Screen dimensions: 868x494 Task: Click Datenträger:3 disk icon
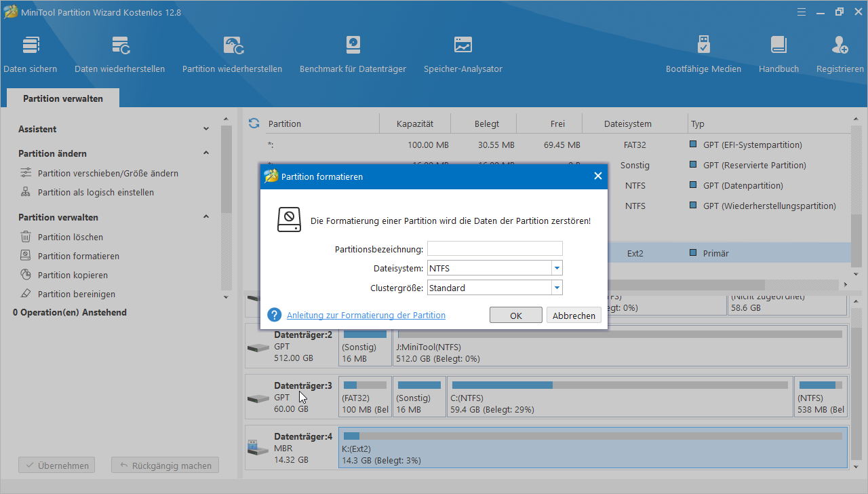(258, 398)
